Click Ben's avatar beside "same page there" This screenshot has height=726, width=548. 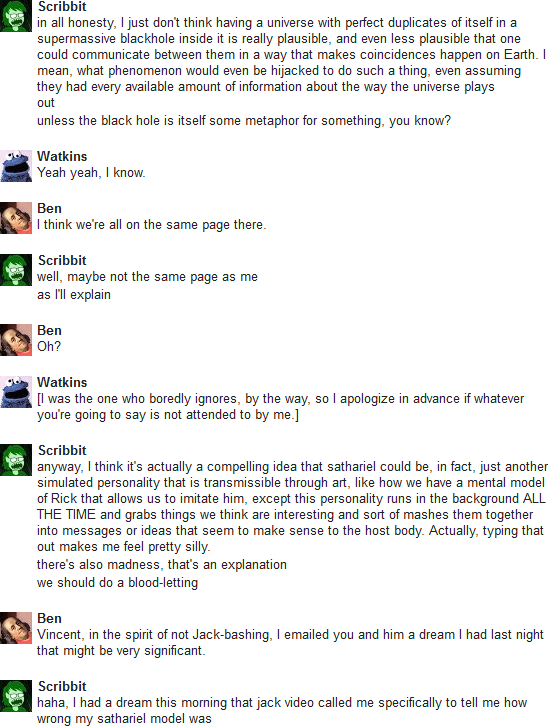(16, 218)
